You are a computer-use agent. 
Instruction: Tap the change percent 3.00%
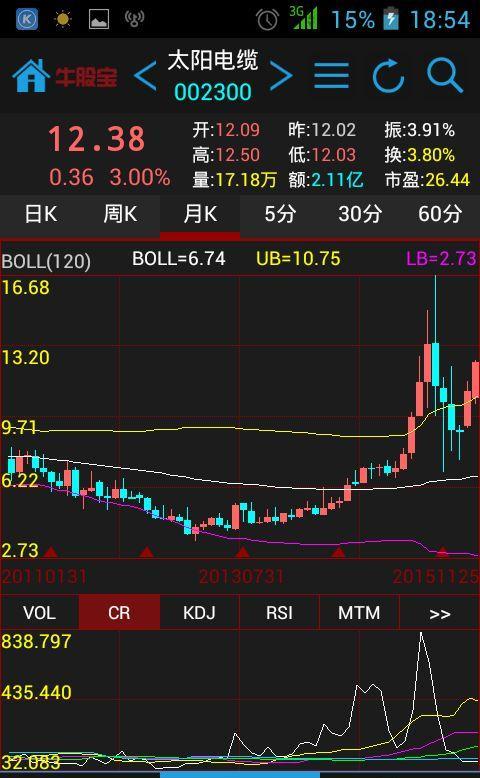[140, 177]
